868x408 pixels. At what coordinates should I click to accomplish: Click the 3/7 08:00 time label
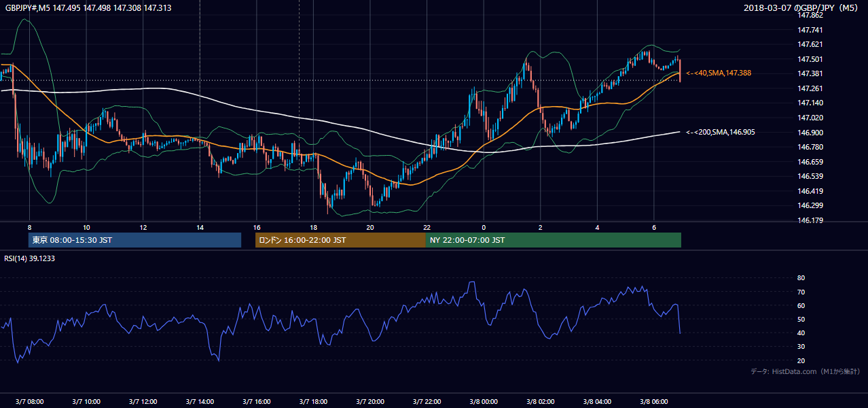click(29, 402)
